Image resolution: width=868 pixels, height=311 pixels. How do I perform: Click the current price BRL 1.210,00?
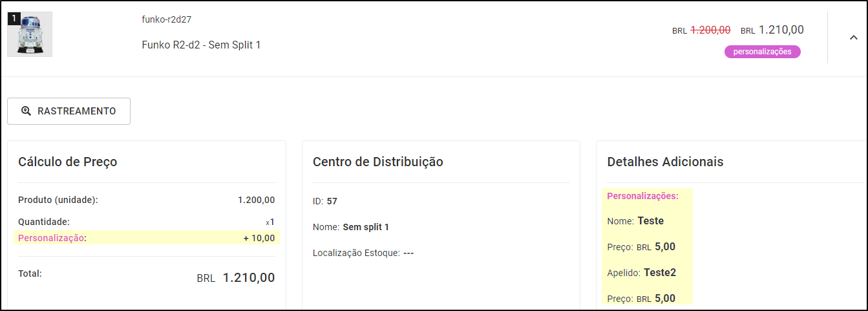772,30
